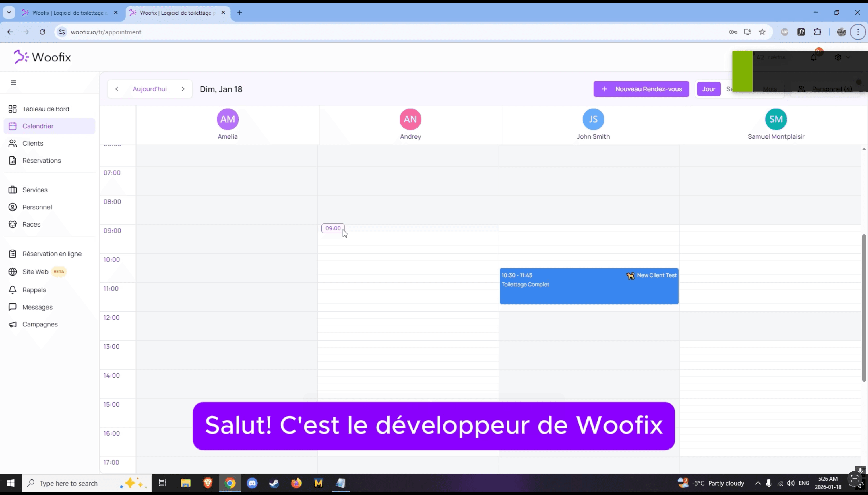The height and width of the screenshot is (495, 868).
Task: Open the Réservations bar chart icon
Action: tap(13, 160)
